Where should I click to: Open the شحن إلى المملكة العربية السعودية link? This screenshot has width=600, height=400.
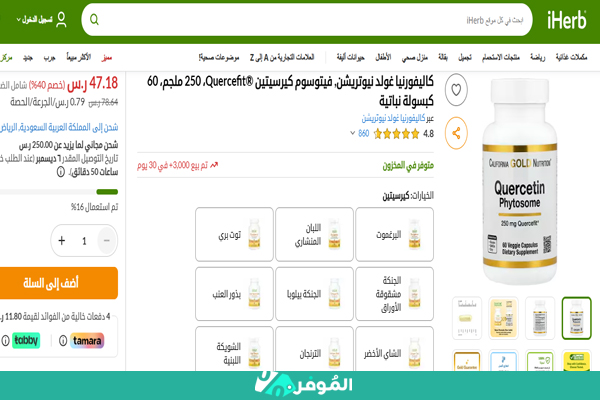59,127
